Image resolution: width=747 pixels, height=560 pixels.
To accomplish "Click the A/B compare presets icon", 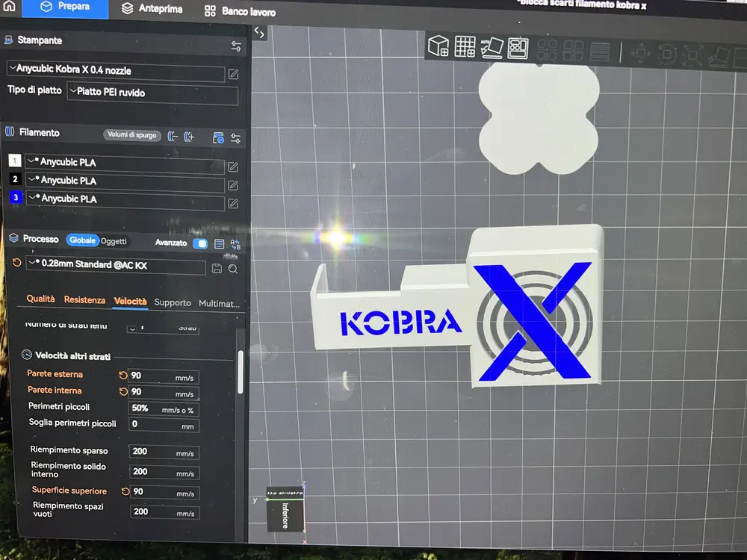I will click(x=235, y=245).
